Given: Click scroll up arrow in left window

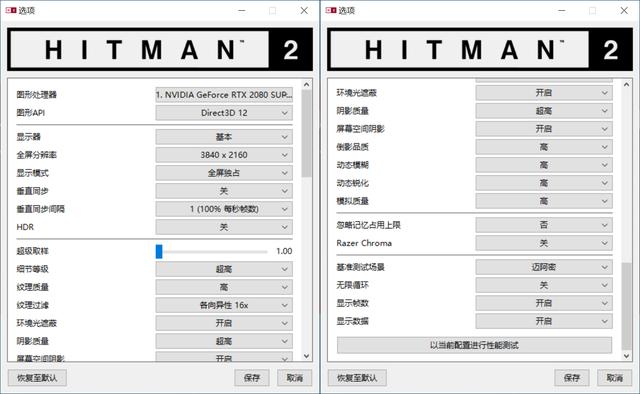Looking at the screenshot, I should click(307, 84).
